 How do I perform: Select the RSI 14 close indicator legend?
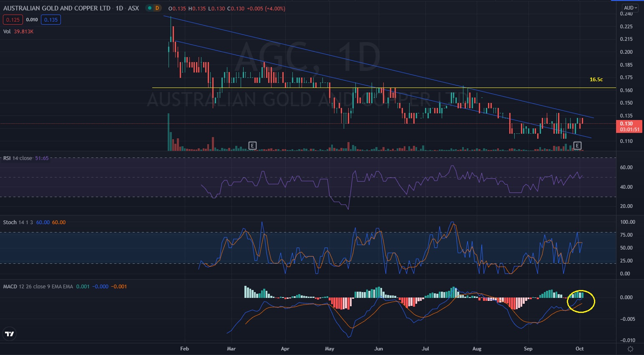tap(18, 158)
